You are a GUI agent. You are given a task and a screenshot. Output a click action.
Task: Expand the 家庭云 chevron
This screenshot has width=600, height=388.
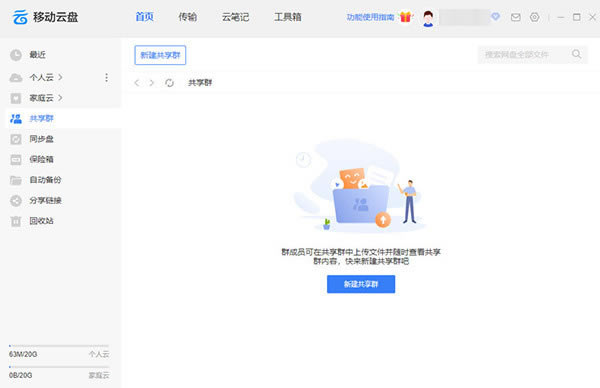coord(60,98)
